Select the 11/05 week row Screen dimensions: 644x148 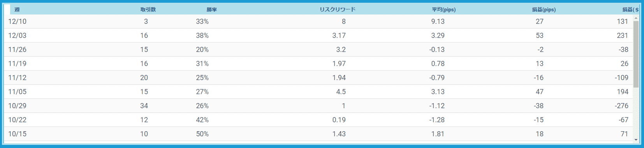(x=318, y=92)
